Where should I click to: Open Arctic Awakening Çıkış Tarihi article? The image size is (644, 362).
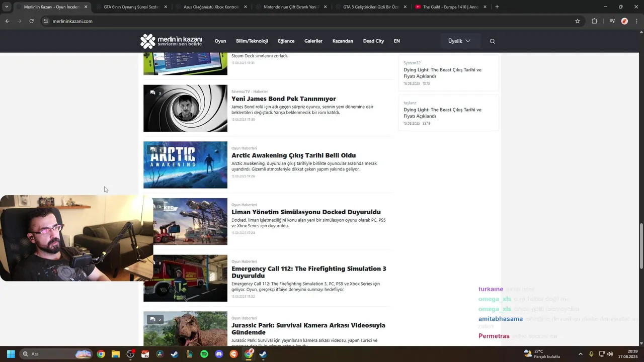pos(294,156)
